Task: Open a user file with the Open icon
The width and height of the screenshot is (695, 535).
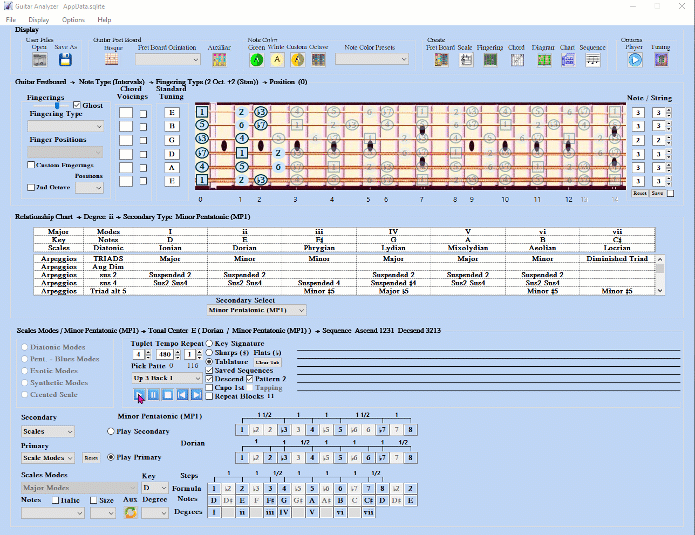Action: click(39, 59)
